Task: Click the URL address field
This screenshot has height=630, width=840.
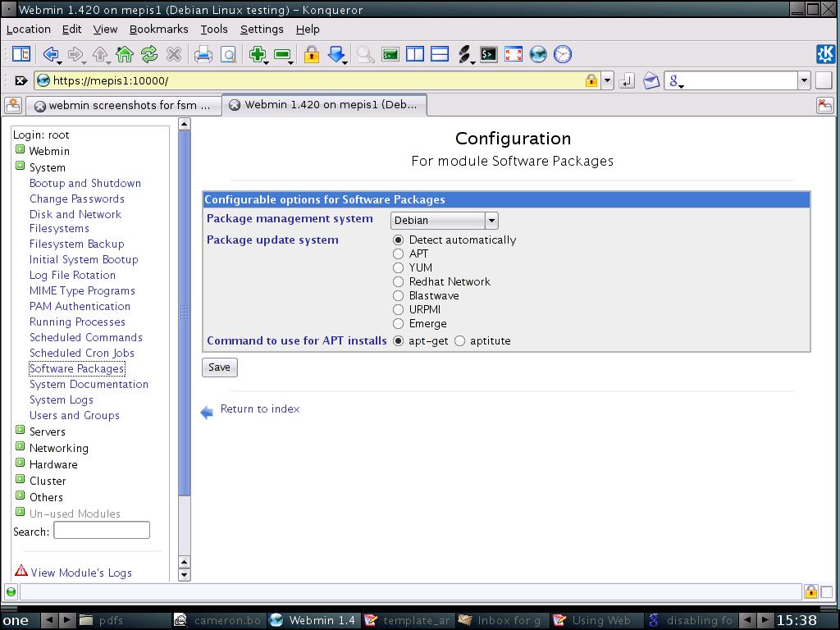Action: pos(317,81)
